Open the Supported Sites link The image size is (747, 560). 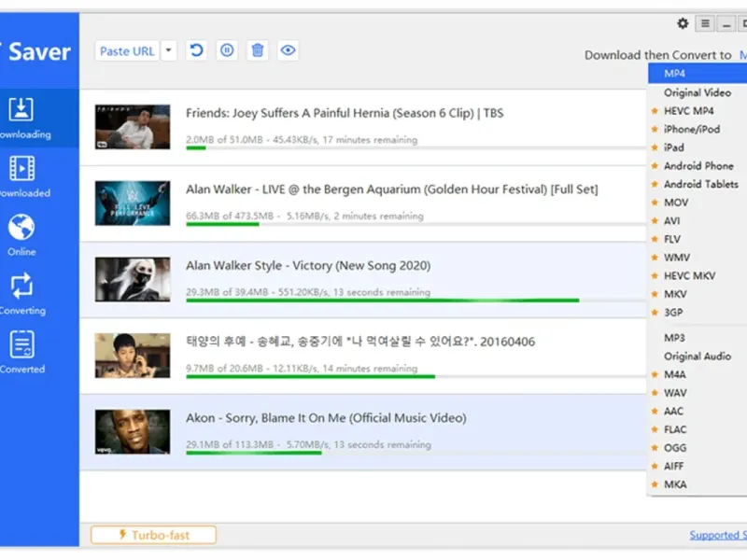point(718,535)
